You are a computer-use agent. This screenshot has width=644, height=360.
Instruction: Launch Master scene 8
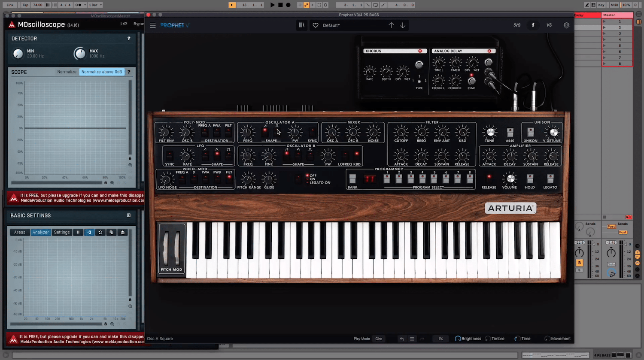[604, 64]
